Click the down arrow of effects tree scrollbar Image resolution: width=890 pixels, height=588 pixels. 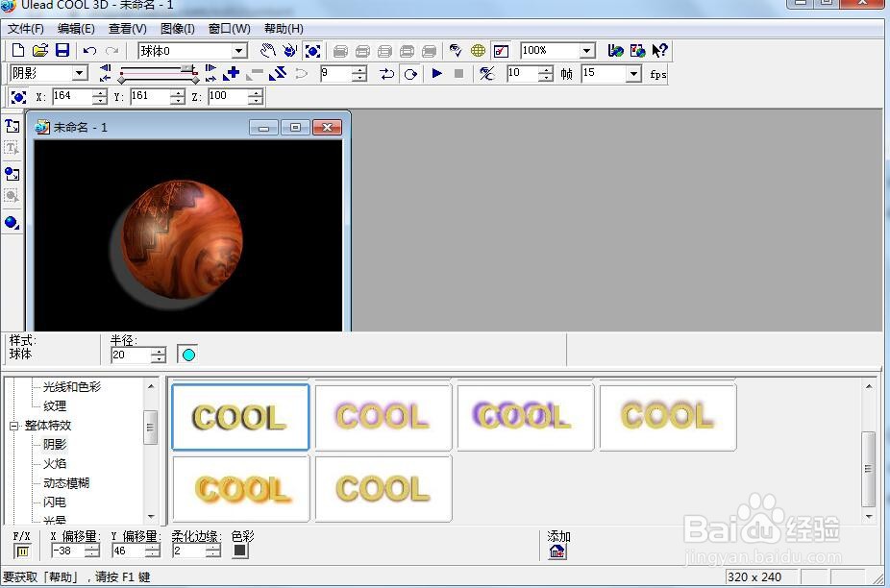click(151, 516)
